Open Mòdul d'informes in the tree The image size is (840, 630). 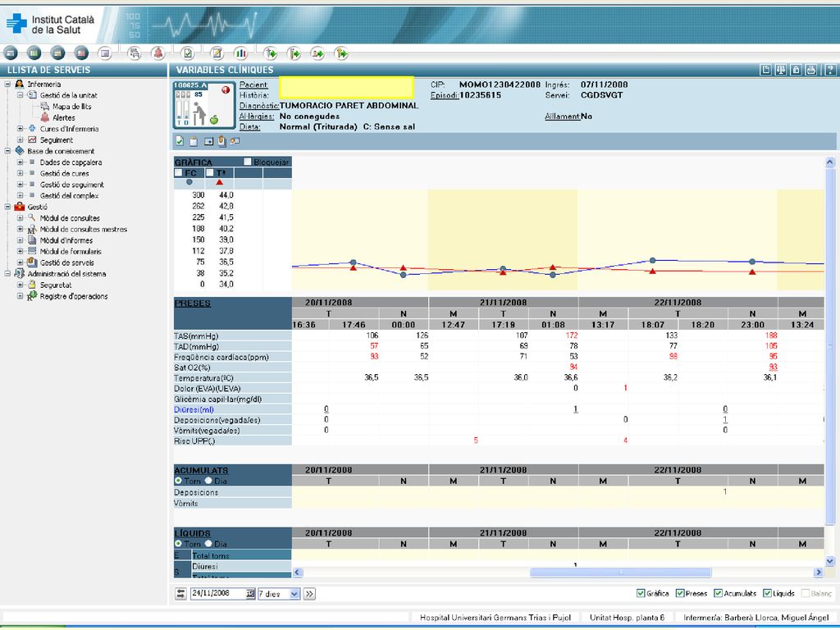[x=66, y=240]
